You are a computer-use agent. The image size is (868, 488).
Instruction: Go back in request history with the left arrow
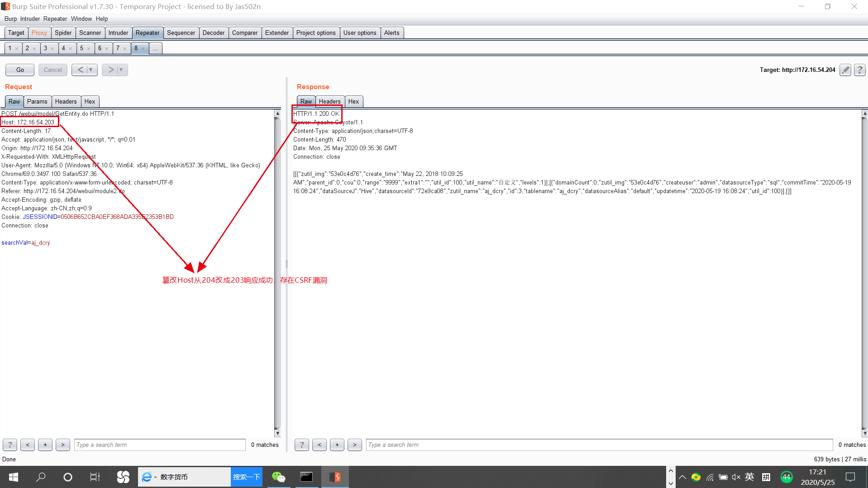pos(81,70)
